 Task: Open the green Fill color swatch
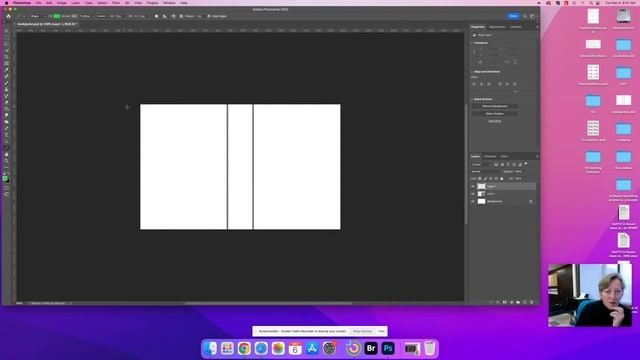click(x=57, y=16)
